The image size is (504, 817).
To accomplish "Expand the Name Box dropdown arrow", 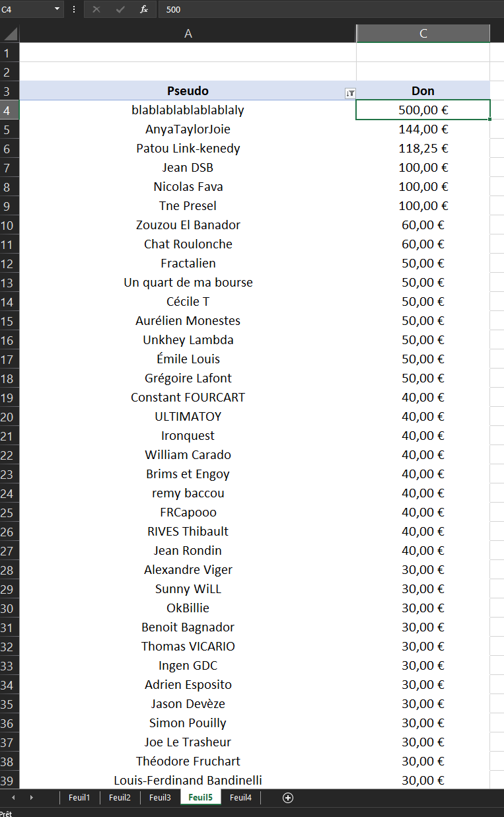I will pos(57,9).
